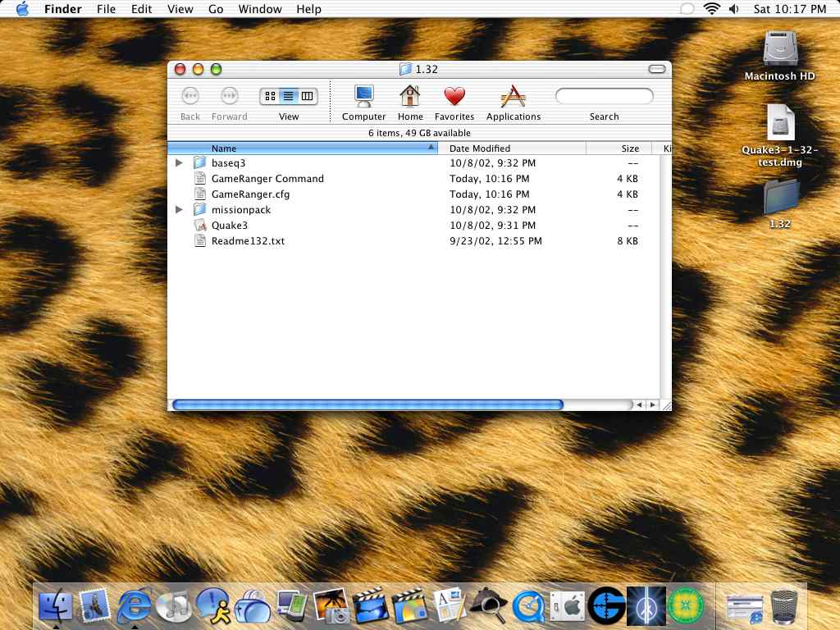Click the horizontal scrollbar thumb
Image resolution: width=840 pixels, height=630 pixels.
pos(367,405)
